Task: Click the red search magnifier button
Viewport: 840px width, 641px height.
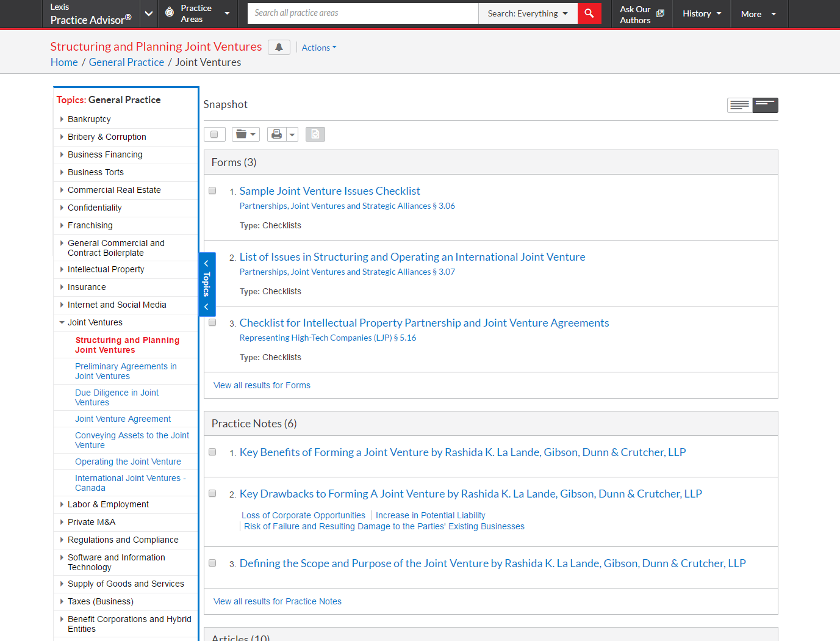Action: click(589, 13)
